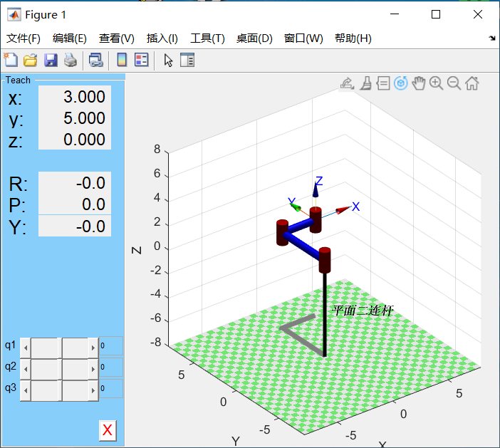Select the zoom out magnifier
The image size is (500, 448).
click(454, 83)
